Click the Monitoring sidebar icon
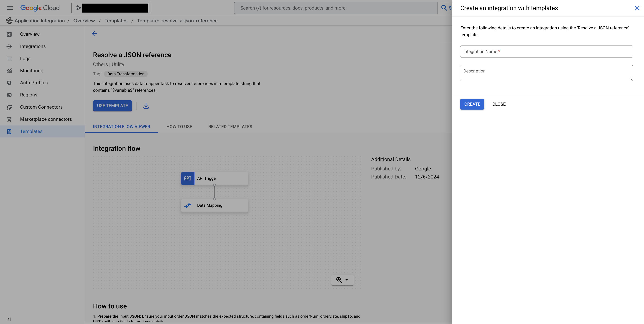The width and height of the screenshot is (644, 324). pyautogui.click(x=9, y=71)
